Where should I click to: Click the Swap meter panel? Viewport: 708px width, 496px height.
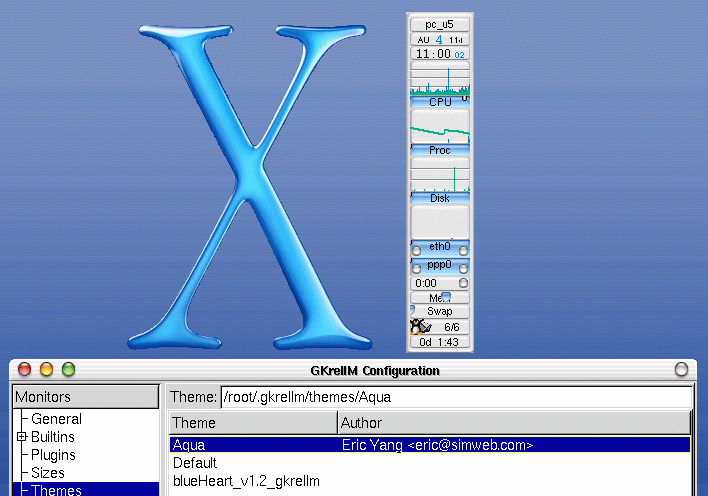coord(439,311)
